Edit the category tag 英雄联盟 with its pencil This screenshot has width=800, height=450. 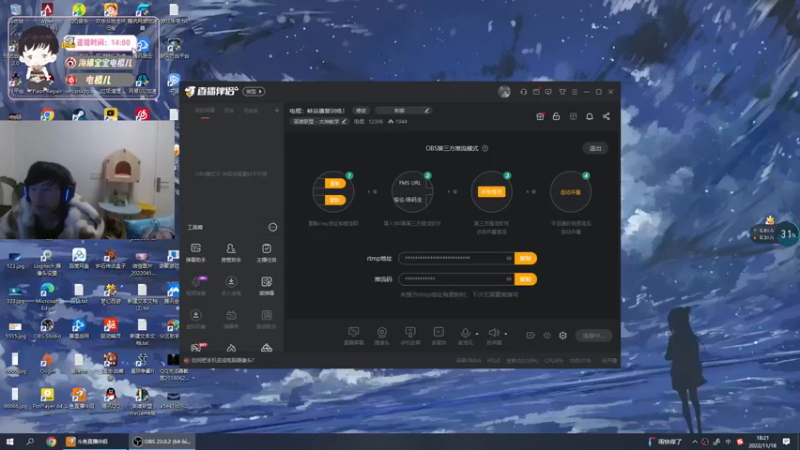pos(344,121)
